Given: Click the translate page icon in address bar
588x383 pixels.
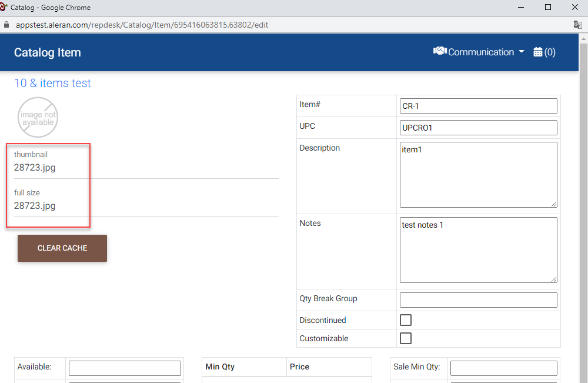Looking at the screenshot, I should pyautogui.click(x=577, y=25).
